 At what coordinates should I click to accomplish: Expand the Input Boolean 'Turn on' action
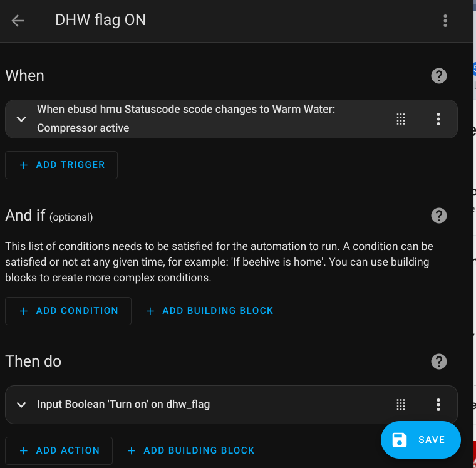coord(21,405)
